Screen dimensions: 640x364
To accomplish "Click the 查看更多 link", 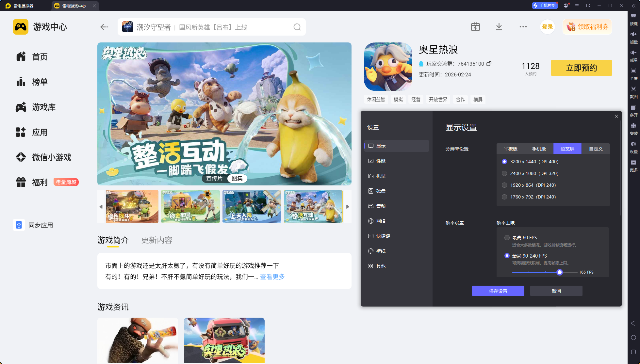I will (x=272, y=277).
